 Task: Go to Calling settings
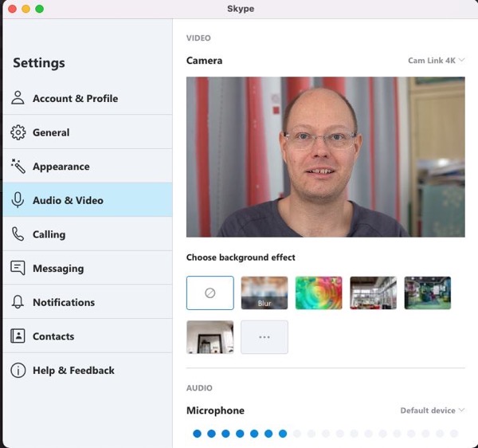click(88, 234)
